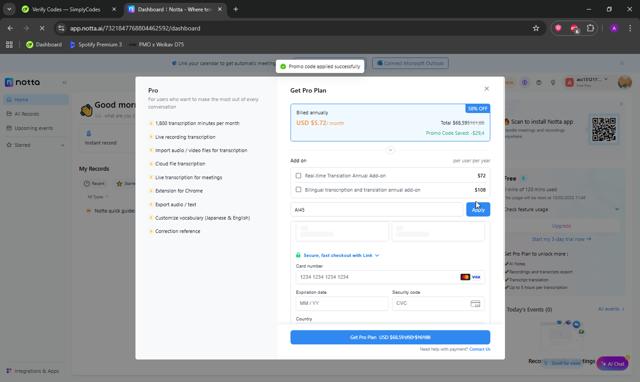The image size is (640, 382).
Task: Close the Verify Codes — SimplyCodes tab
Action: 114,9
